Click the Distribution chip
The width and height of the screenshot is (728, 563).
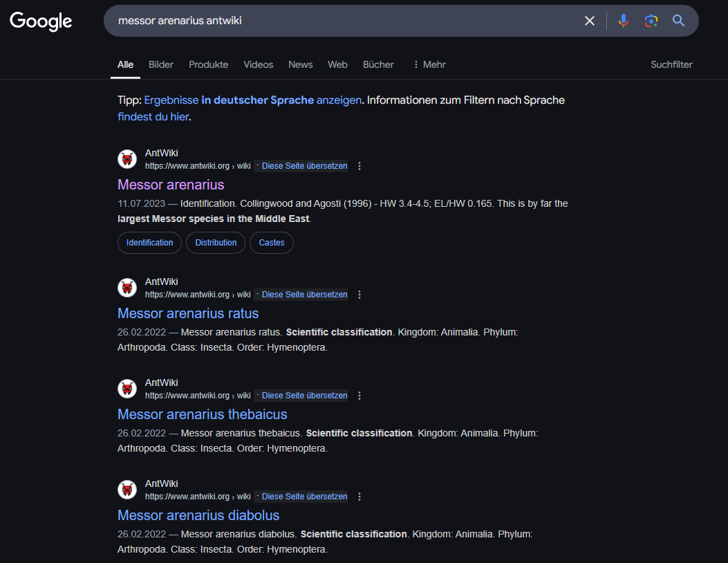tap(216, 243)
